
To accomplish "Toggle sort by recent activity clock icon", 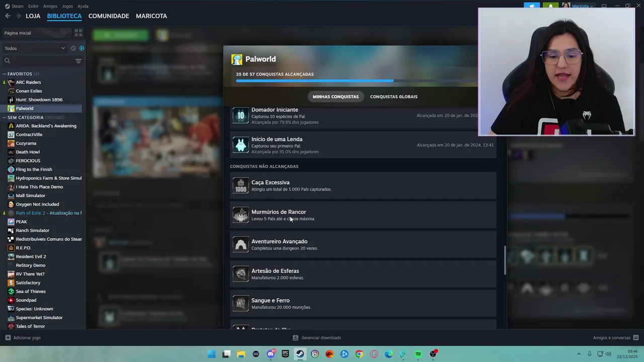I will tap(73, 48).
